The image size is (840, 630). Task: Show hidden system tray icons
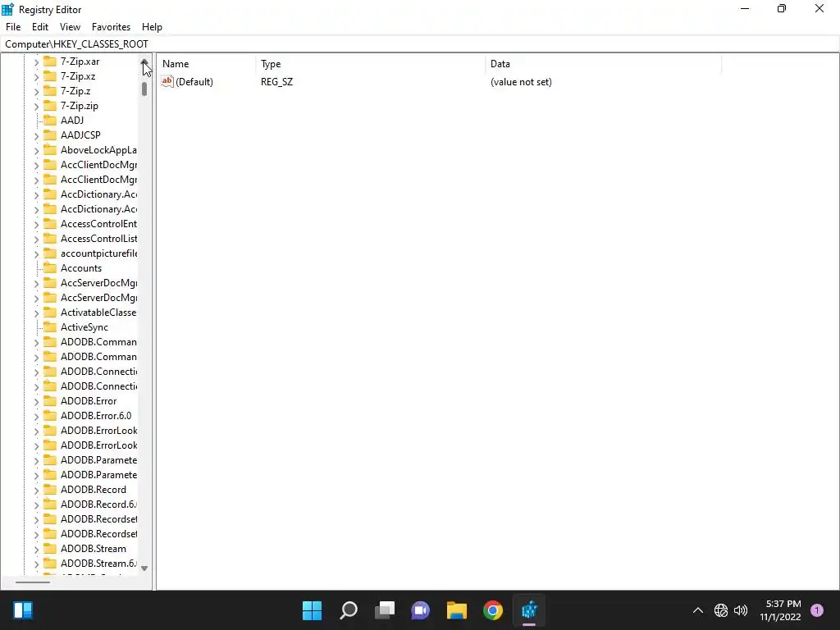(698, 610)
